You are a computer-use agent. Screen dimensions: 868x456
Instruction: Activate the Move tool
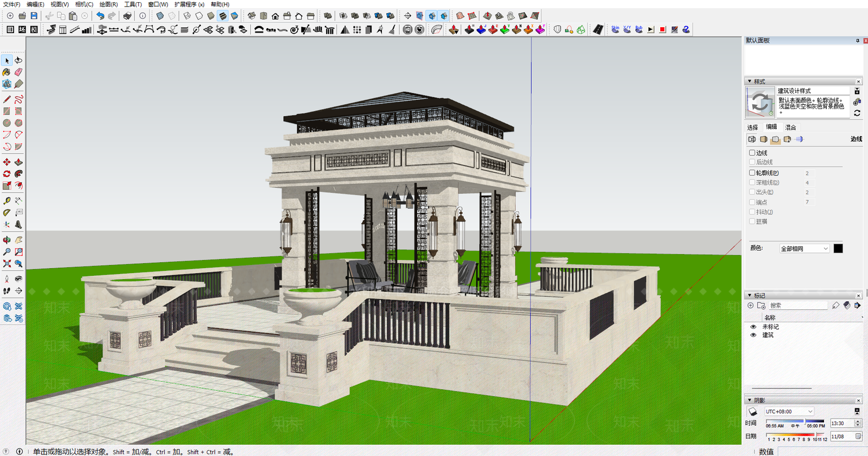pyautogui.click(x=7, y=162)
